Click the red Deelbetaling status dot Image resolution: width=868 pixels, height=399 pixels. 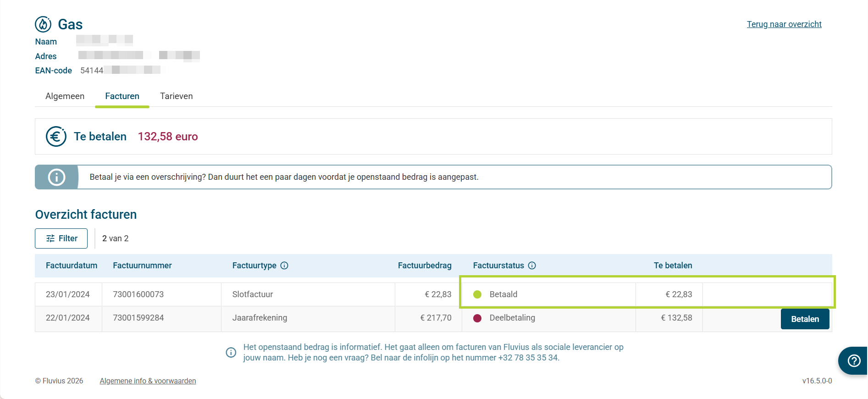477,318
